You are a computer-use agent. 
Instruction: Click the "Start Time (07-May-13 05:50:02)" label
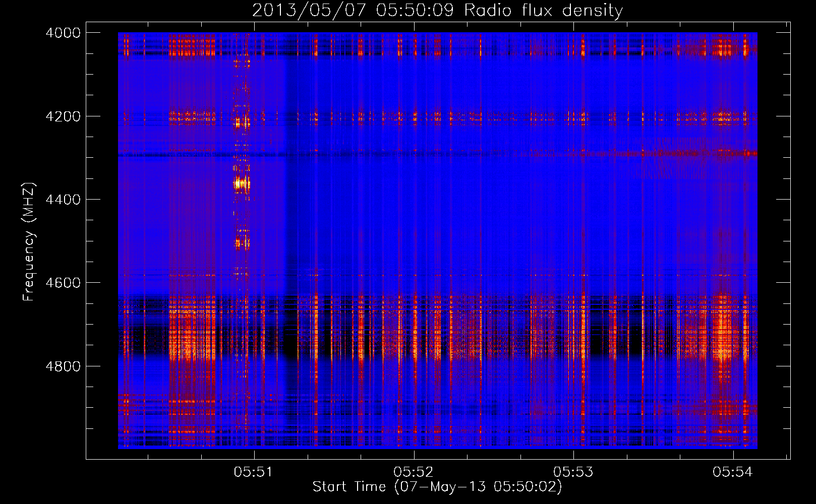click(x=437, y=486)
